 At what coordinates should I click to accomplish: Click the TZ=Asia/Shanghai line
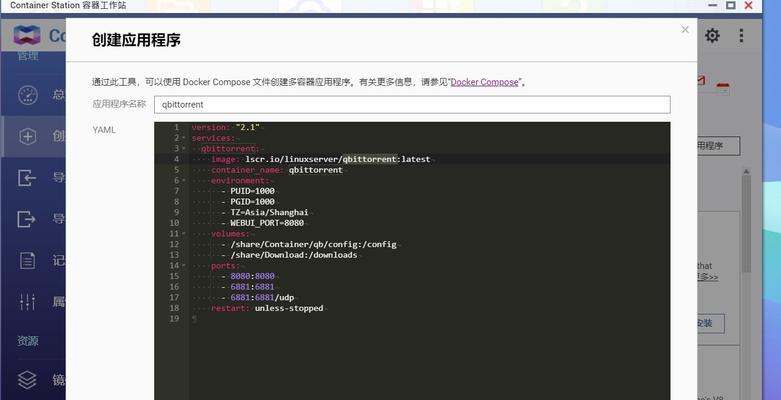point(264,212)
